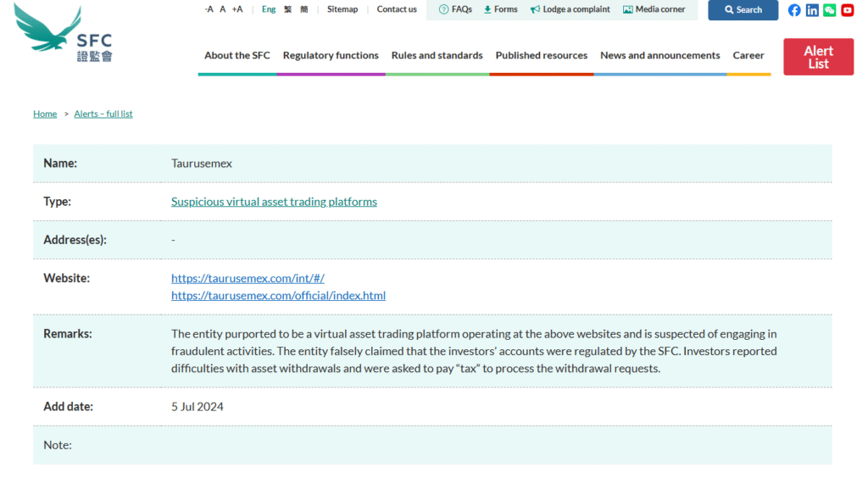Open the Sitemap link
The width and height of the screenshot is (868, 495).
[342, 8]
